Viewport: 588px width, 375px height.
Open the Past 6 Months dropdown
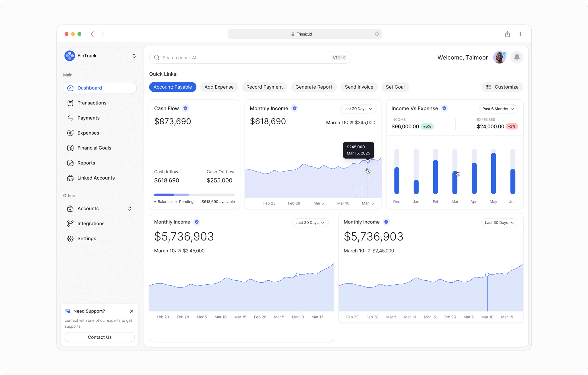point(498,109)
